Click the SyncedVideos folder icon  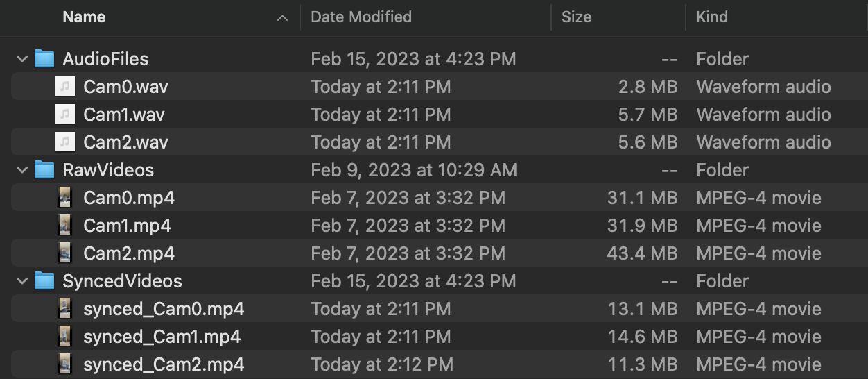[44, 281]
